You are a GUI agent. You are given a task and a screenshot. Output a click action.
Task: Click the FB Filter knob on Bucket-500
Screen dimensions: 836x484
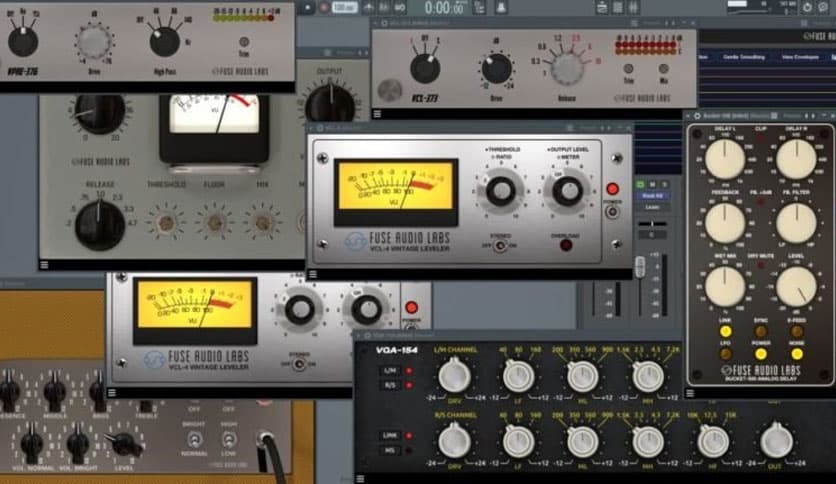(796, 223)
